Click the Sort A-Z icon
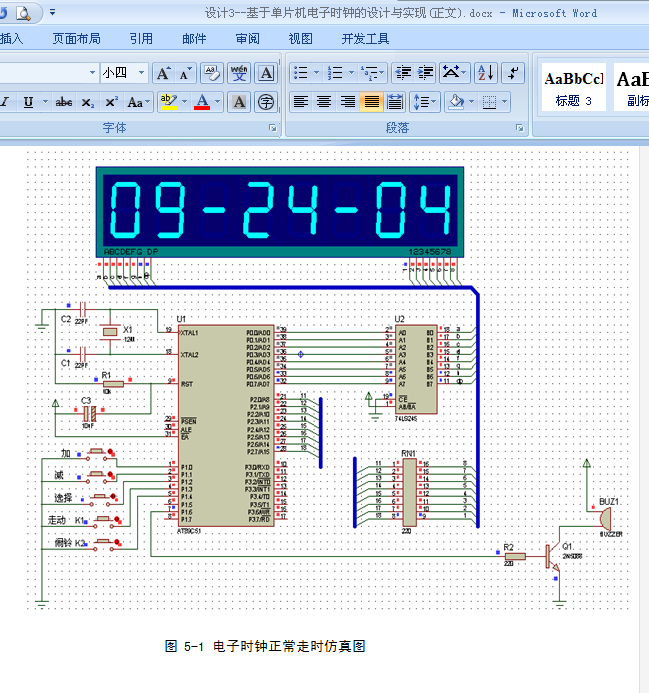This screenshot has width=649, height=693. [486, 73]
